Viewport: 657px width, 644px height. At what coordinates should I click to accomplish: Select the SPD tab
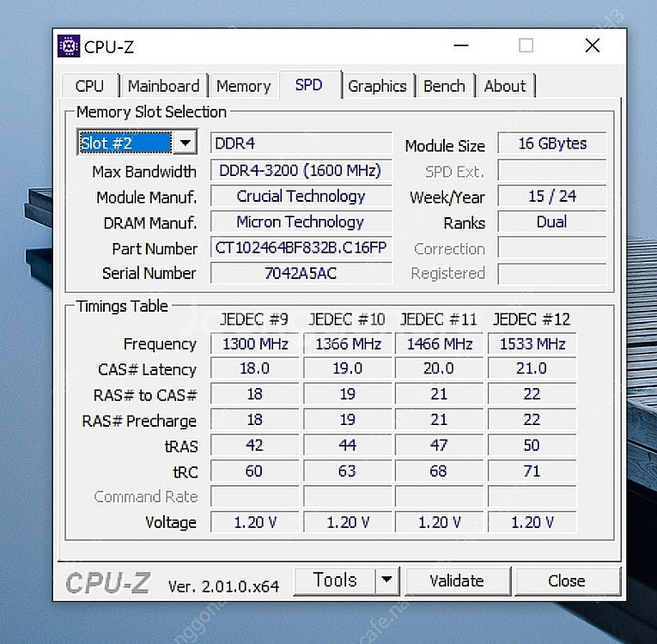[x=308, y=85]
